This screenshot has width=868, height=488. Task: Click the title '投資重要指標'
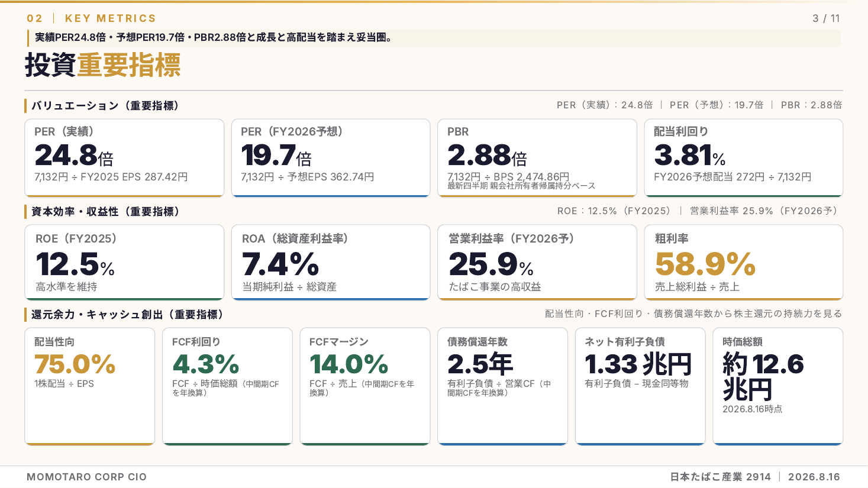tap(103, 65)
